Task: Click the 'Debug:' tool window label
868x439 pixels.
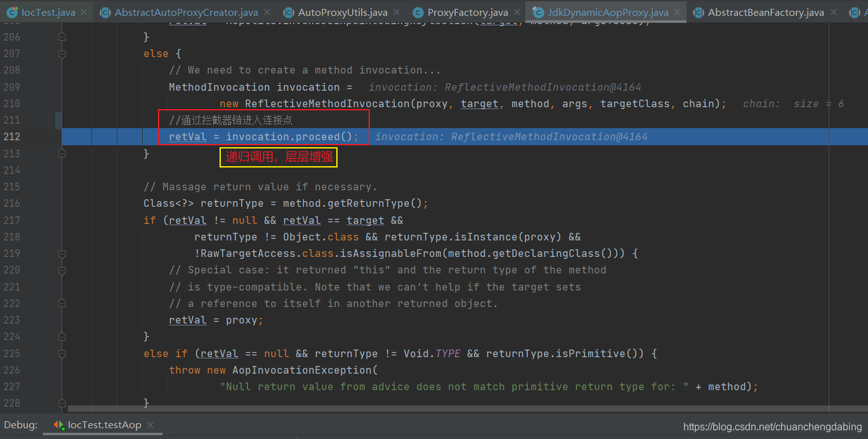Action: (21, 425)
